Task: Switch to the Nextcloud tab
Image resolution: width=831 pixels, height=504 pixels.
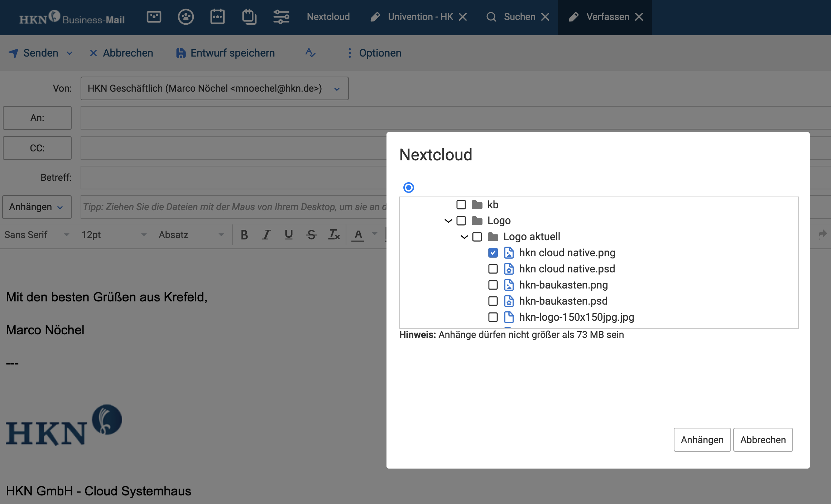Action: [328, 17]
